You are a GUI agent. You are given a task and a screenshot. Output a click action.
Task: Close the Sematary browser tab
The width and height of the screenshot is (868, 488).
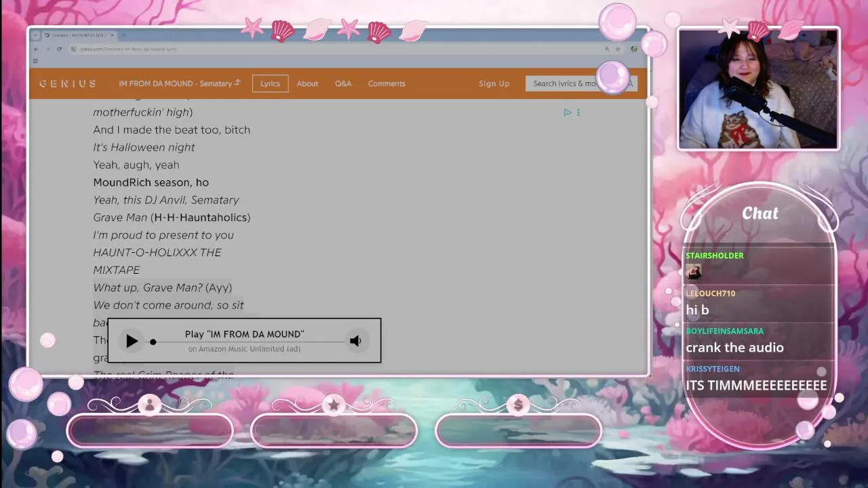coord(112,35)
